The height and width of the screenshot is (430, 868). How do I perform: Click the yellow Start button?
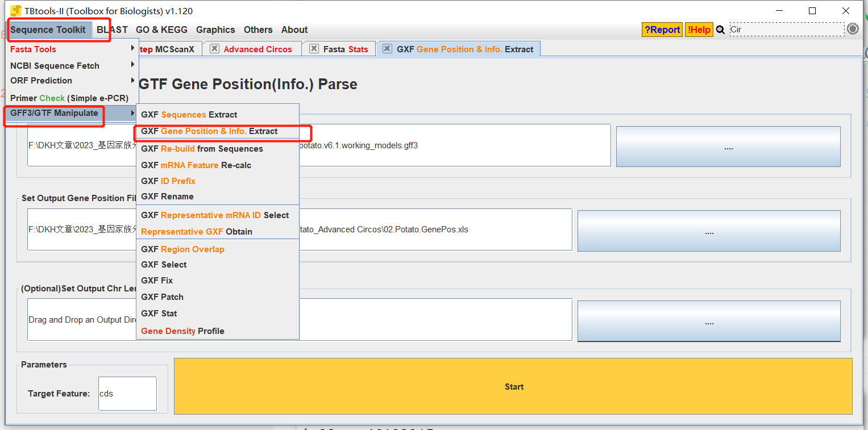click(513, 386)
